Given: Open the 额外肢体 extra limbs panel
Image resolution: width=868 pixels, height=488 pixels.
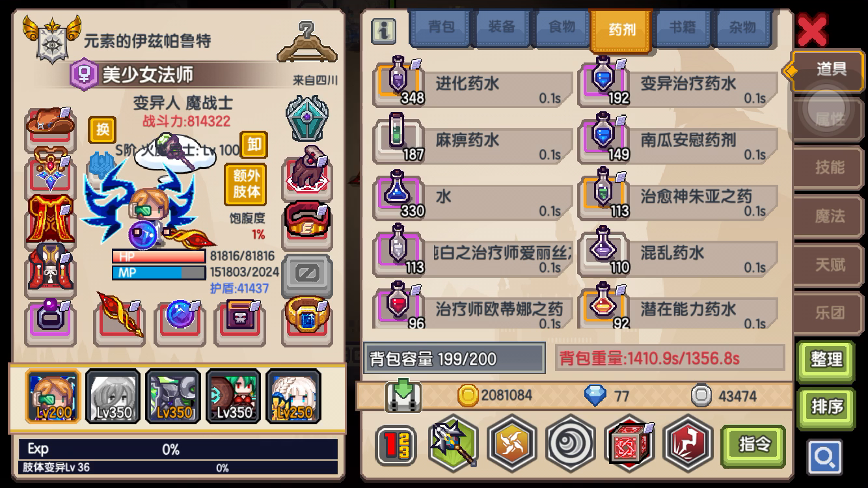Looking at the screenshot, I should (x=246, y=184).
